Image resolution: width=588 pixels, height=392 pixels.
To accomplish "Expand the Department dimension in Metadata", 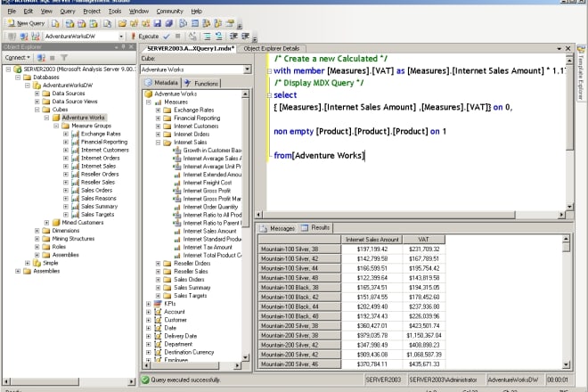I will click(x=149, y=344).
